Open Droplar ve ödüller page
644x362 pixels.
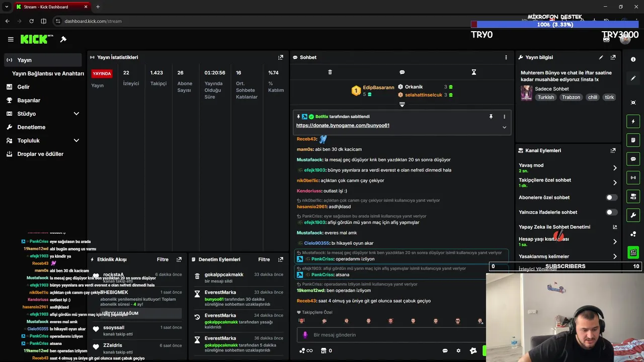(x=43, y=154)
